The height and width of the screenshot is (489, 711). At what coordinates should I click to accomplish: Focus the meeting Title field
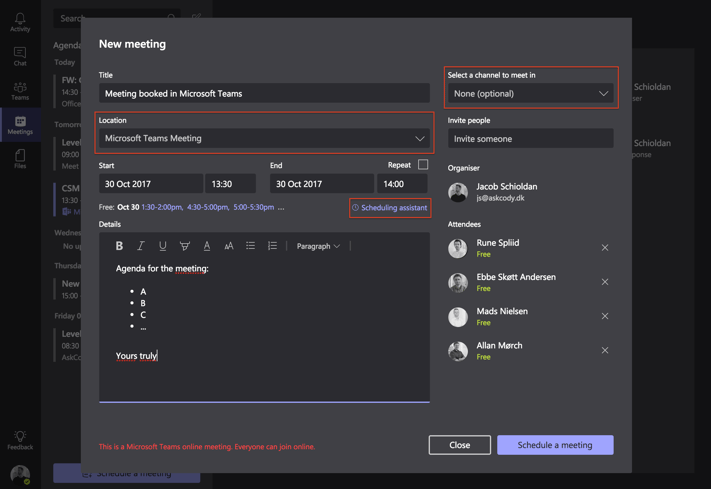point(264,93)
